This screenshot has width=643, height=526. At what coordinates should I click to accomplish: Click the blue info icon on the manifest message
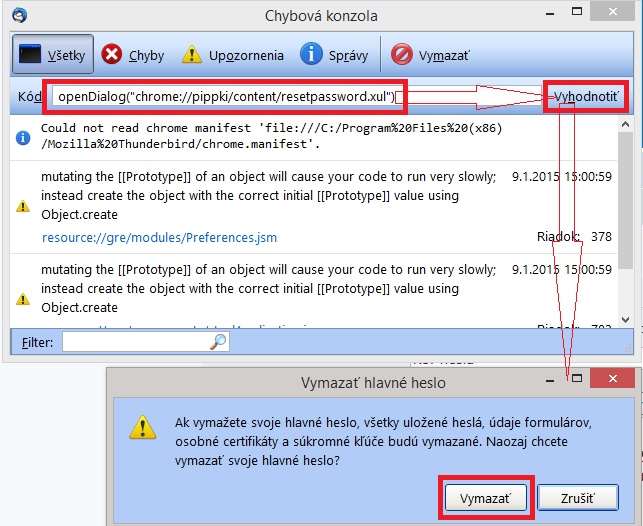tap(22, 137)
